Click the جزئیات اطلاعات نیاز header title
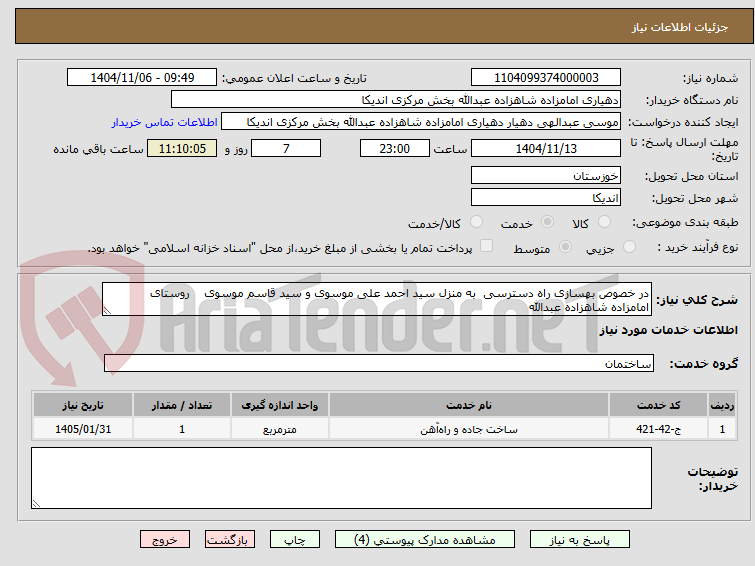The width and height of the screenshot is (755, 566). tap(680, 27)
